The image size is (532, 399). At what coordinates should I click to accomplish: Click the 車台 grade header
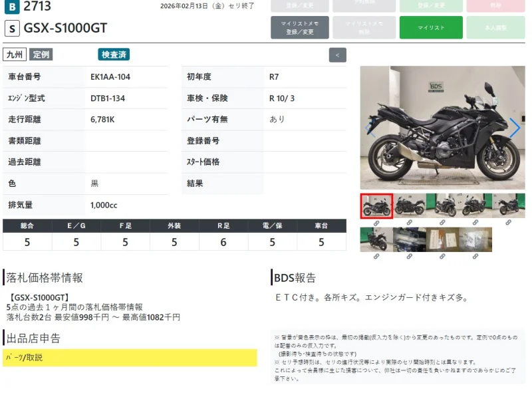(321, 225)
